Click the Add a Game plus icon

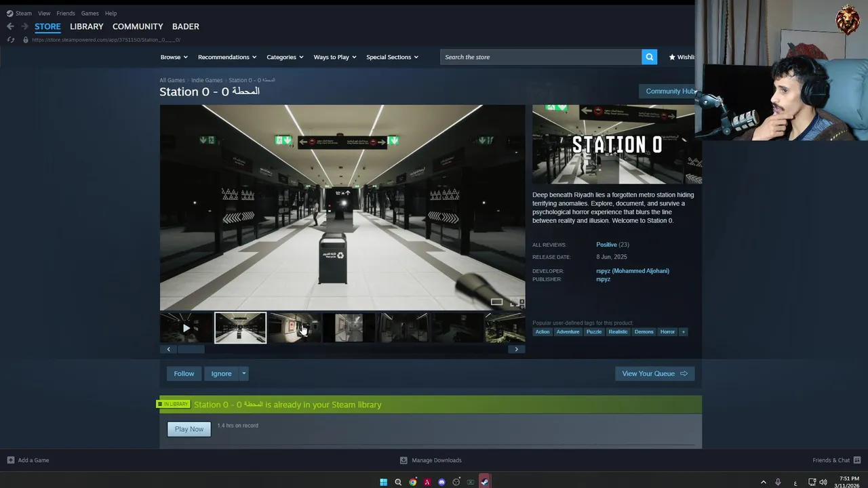[10, 460]
